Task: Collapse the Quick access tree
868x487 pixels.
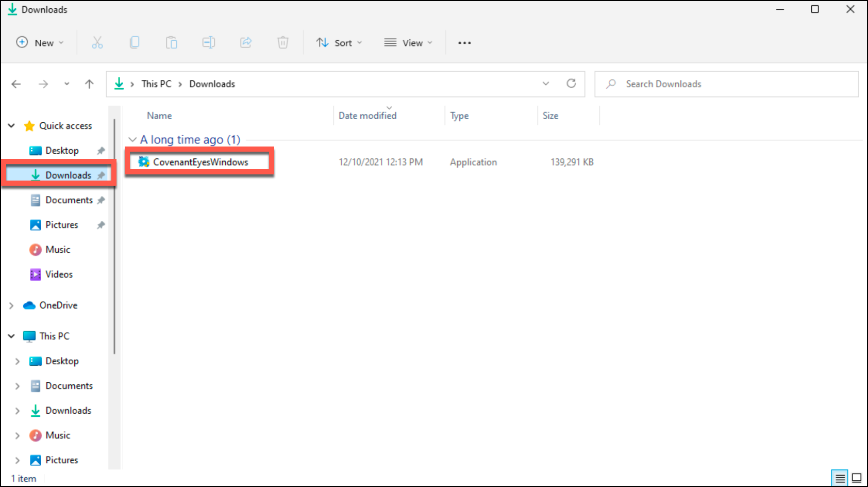Action: tap(11, 126)
